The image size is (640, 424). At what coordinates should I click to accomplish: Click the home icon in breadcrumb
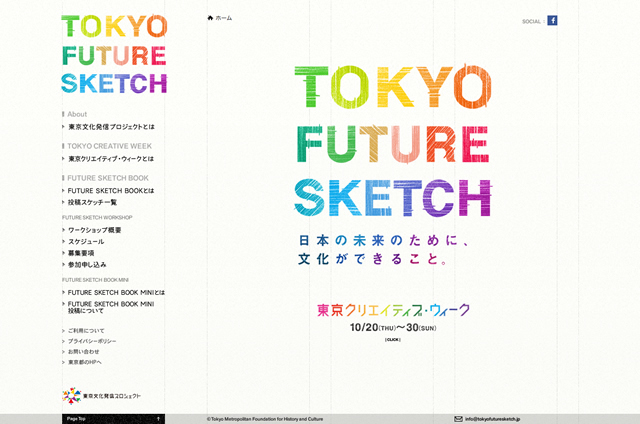(x=211, y=18)
